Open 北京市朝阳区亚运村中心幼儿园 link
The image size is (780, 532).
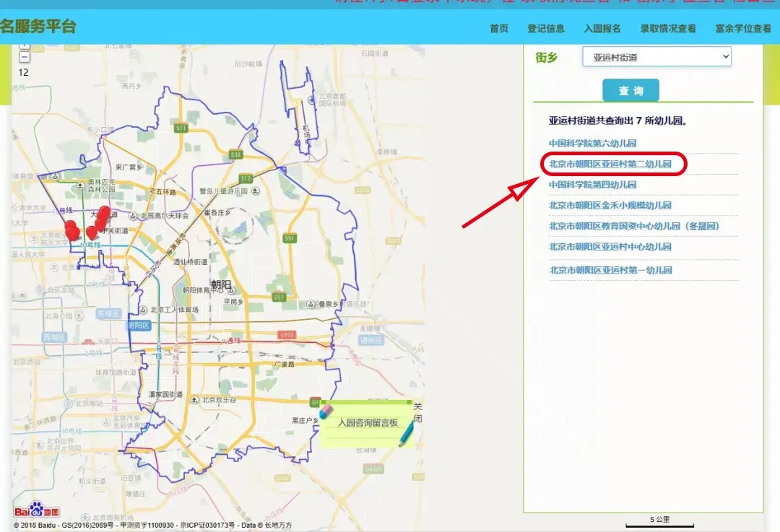[x=610, y=247]
